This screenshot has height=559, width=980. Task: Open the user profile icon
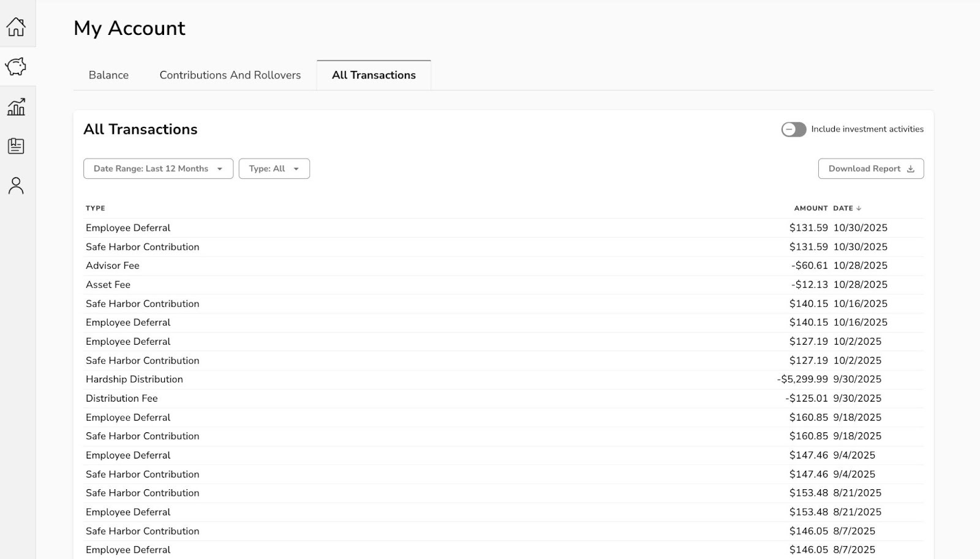click(x=16, y=186)
